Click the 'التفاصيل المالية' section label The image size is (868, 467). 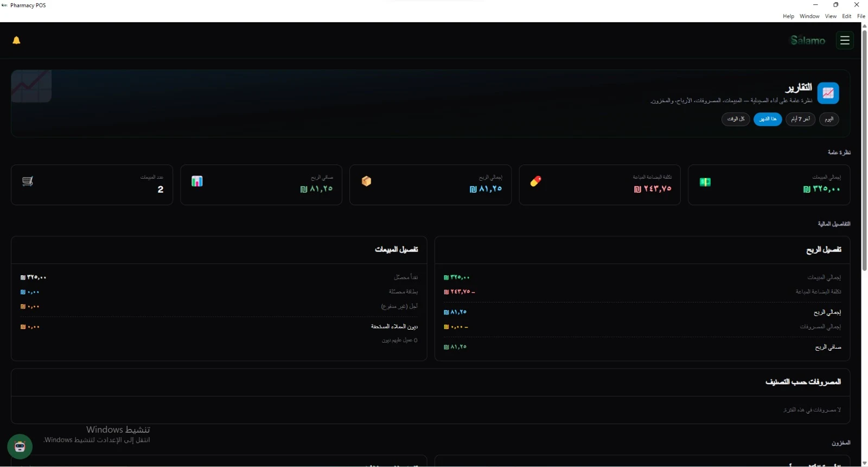pos(834,224)
